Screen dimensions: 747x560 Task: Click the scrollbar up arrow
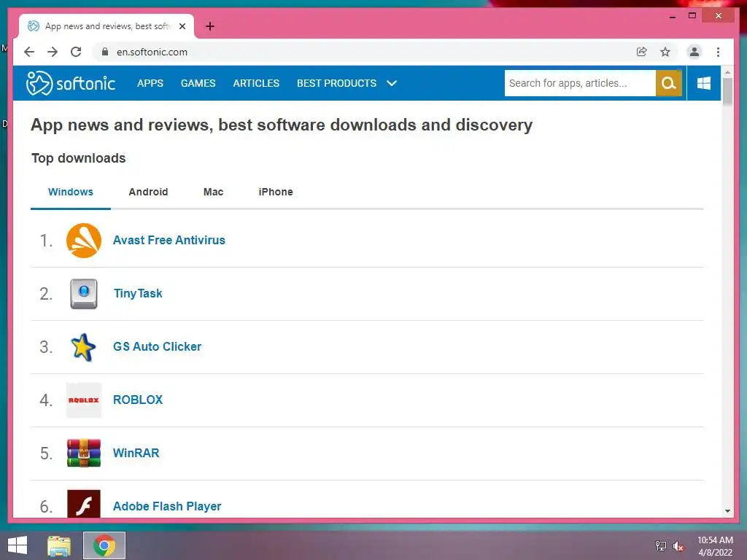pos(727,72)
